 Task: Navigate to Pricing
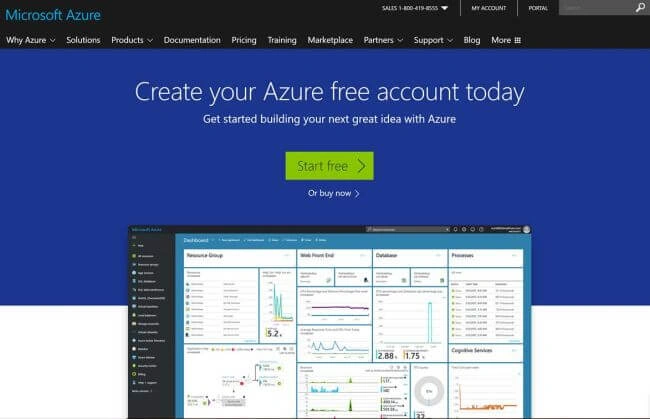[x=244, y=40]
